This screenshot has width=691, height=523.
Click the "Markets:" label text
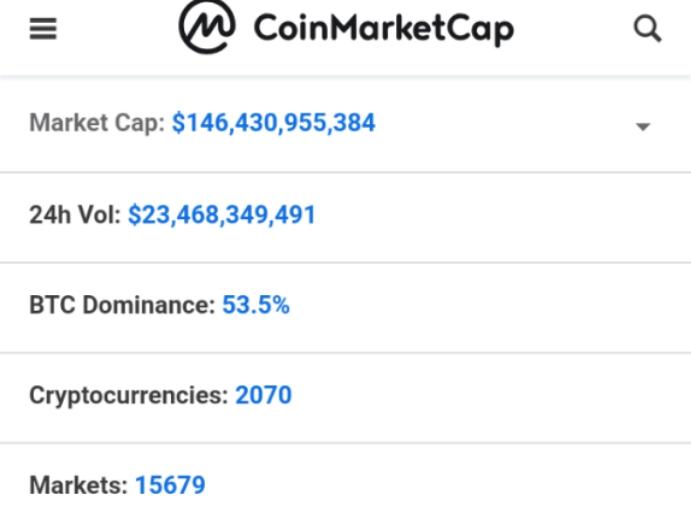(x=79, y=486)
